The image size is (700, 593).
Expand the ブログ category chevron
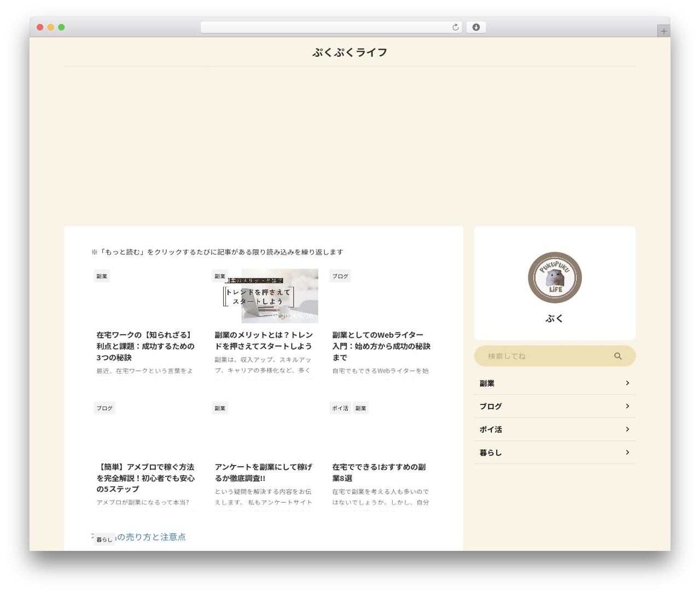[x=627, y=406]
